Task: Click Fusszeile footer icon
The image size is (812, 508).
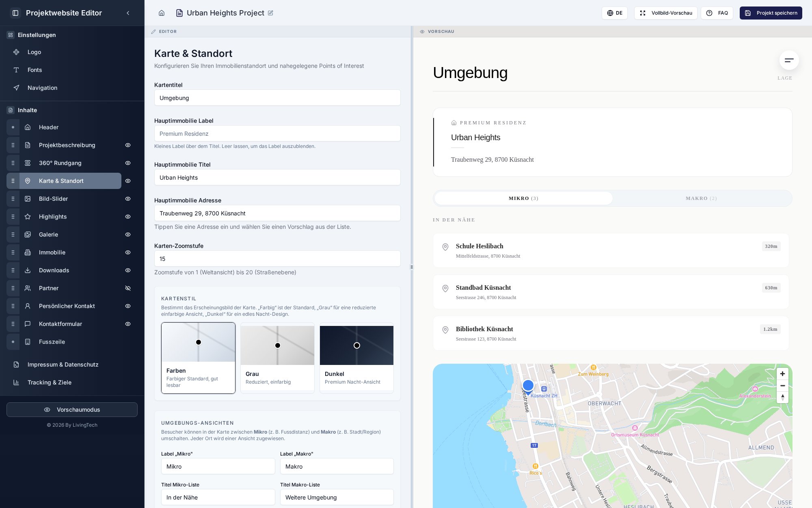Action: click(x=28, y=342)
